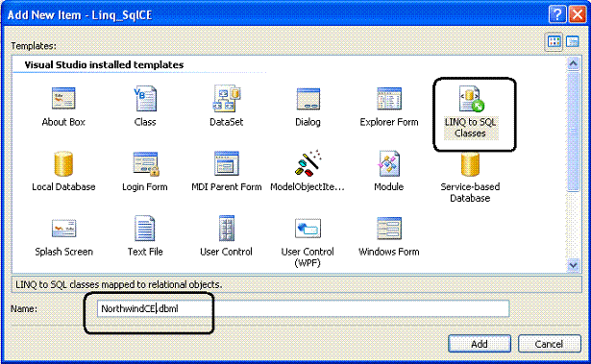Click the 'Text File' label text
The height and width of the screenshot is (364, 591).
click(x=145, y=252)
